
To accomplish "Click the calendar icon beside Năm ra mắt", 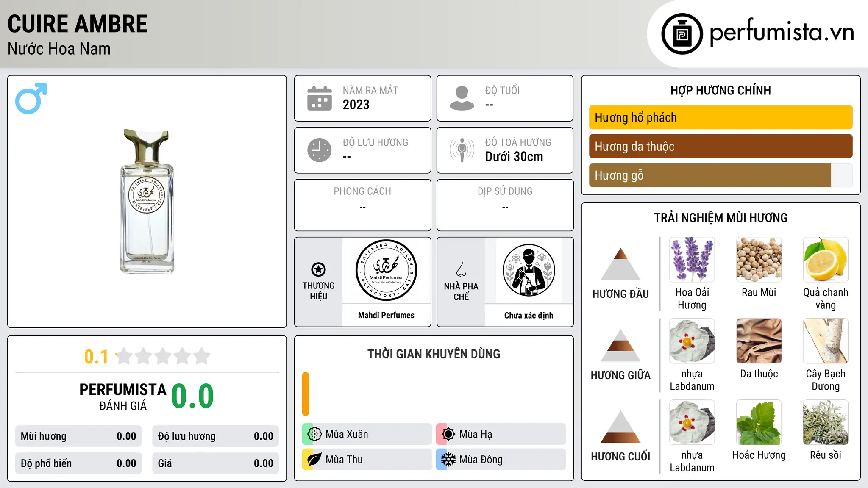I will pos(320,98).
